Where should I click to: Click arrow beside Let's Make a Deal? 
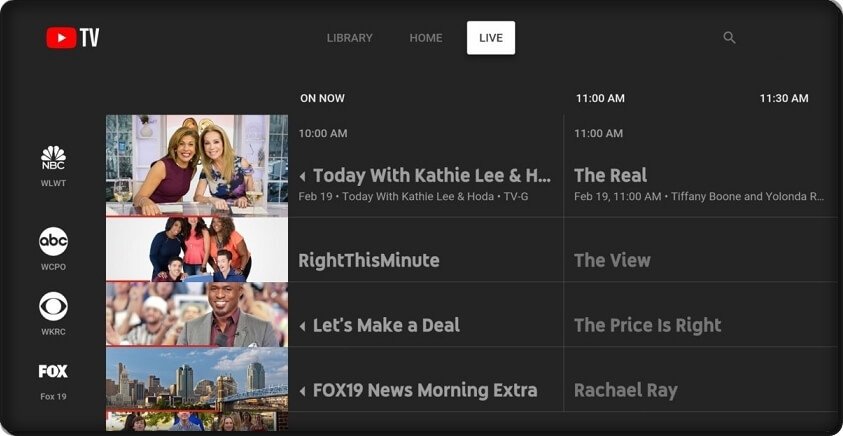pos(303,326)
